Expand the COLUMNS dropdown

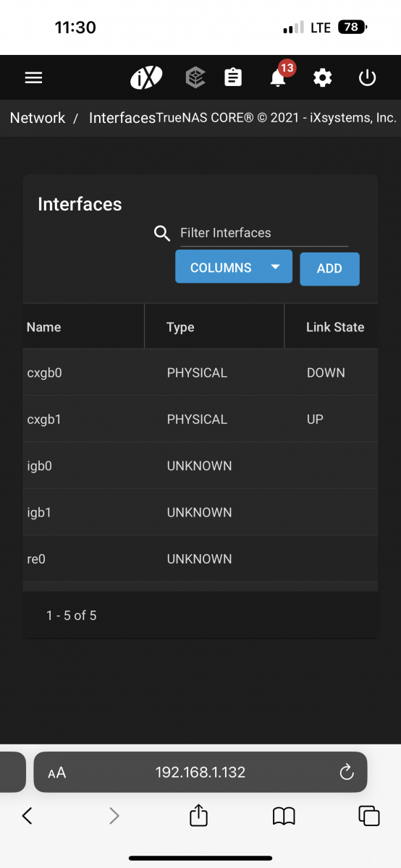point(234,267)
